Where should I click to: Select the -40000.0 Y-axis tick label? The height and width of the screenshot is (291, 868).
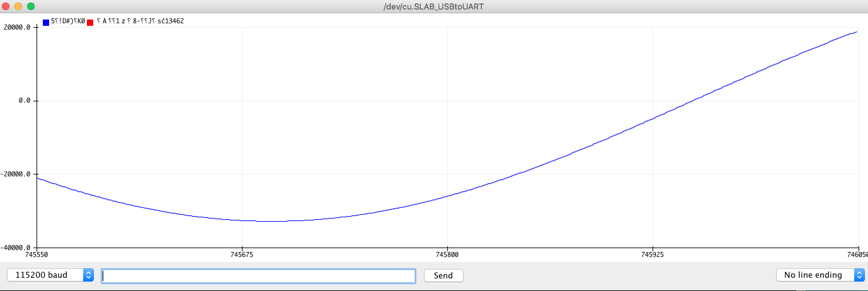(16, 248)
